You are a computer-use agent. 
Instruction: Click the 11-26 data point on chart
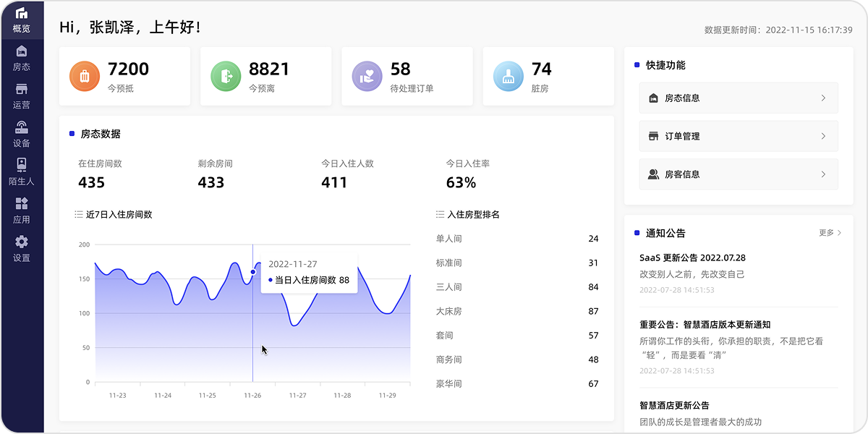[253, 272]
